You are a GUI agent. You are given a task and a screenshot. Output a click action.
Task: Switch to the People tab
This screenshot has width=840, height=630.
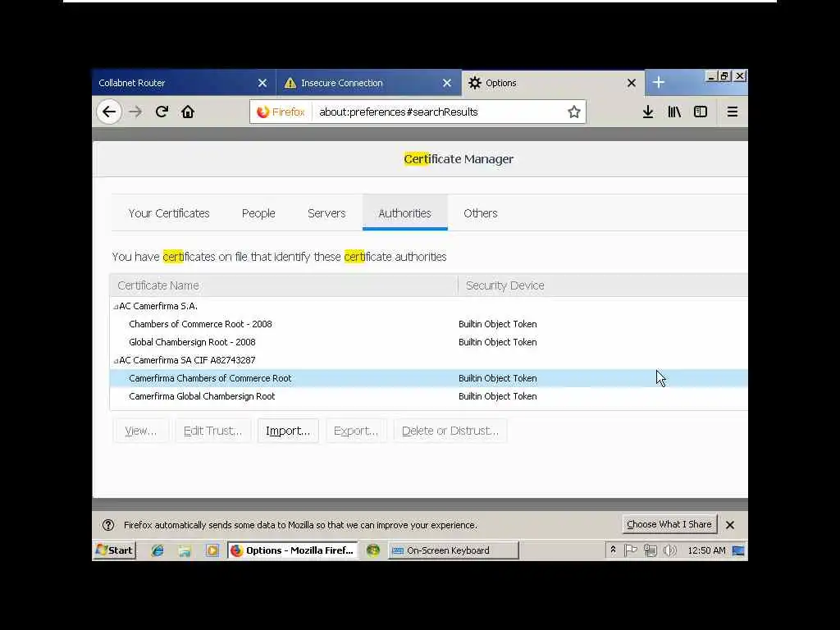click(258, 213)
